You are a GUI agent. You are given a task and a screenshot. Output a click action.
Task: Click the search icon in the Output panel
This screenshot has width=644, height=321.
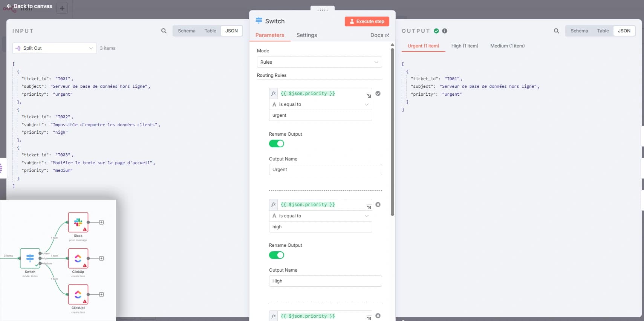coord(556,31)
